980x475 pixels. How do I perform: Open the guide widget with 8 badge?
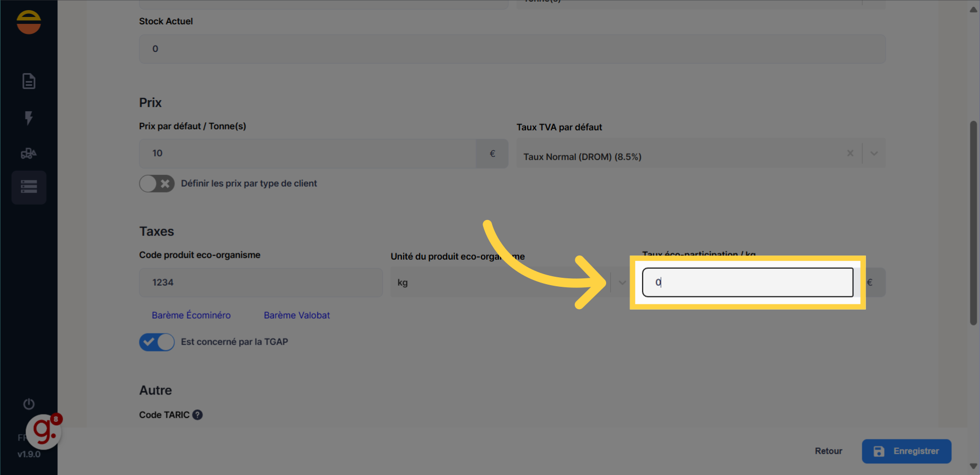tap(45, 431)
